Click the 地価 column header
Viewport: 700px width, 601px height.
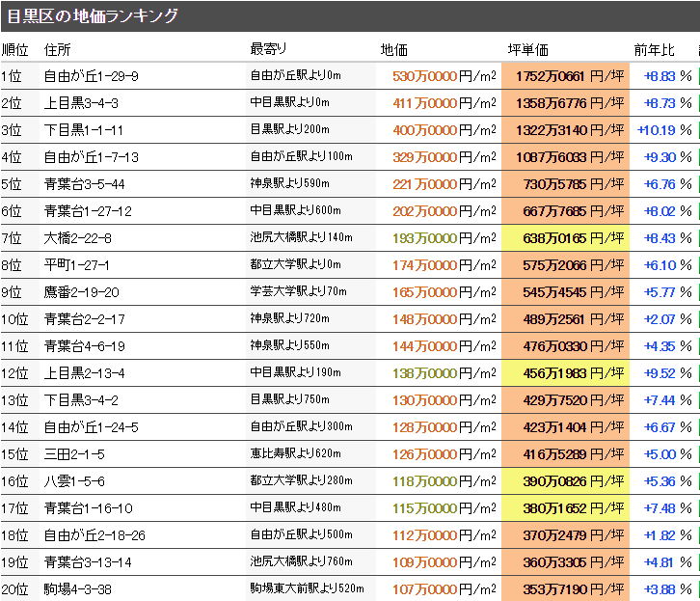(x=394, y=49)
